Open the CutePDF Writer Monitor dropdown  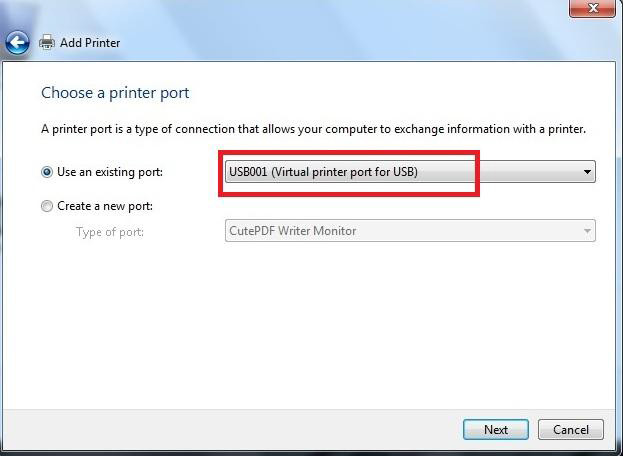(400, 231)
